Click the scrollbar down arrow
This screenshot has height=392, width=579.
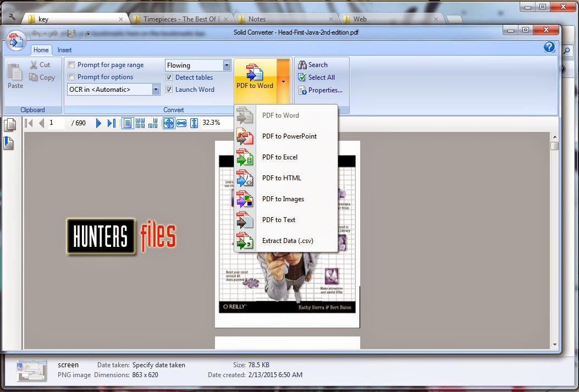point(555,344)
